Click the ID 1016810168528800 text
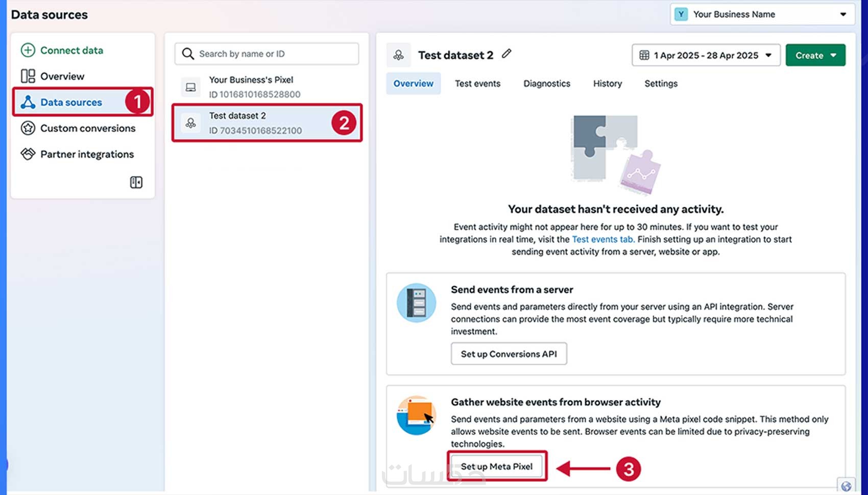 point(254,94)
